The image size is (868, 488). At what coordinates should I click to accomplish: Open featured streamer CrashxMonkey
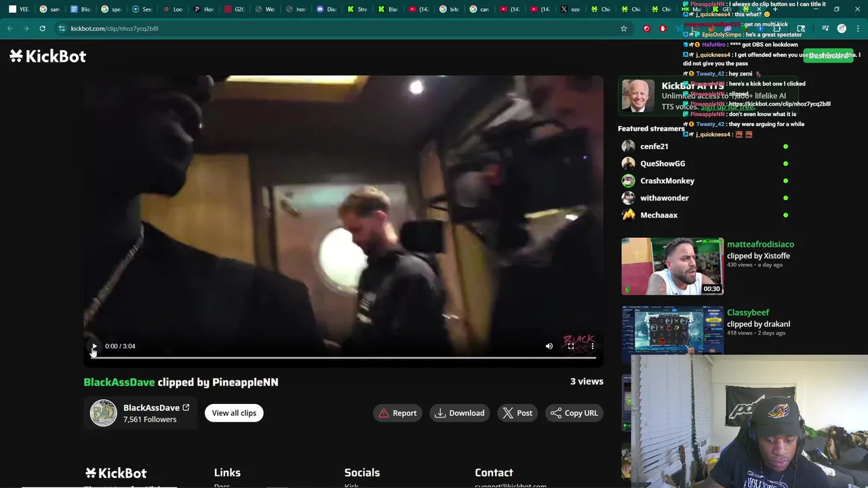pyautogui.click(x=667, y=181)
